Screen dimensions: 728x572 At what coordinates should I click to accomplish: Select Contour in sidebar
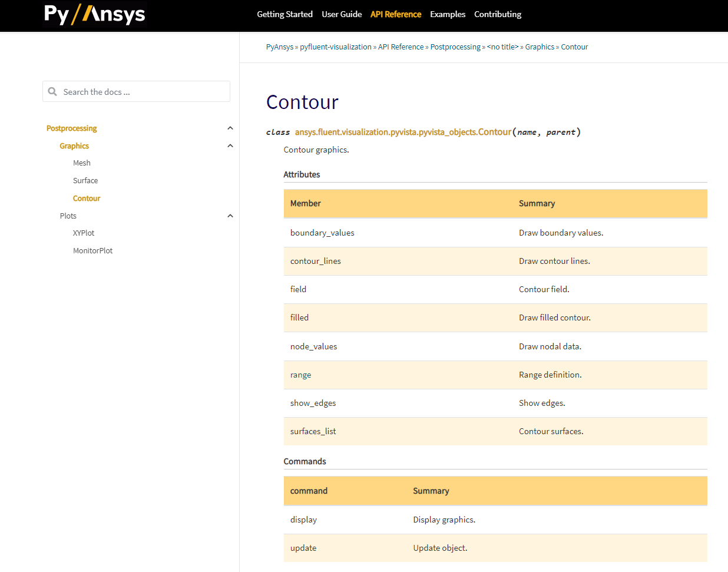tap(87, 199)
